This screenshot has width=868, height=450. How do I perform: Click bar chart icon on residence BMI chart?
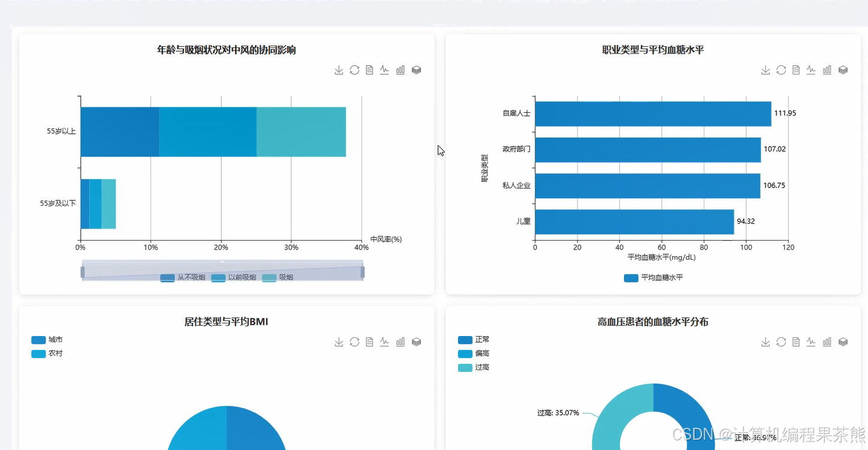point(400,342)
